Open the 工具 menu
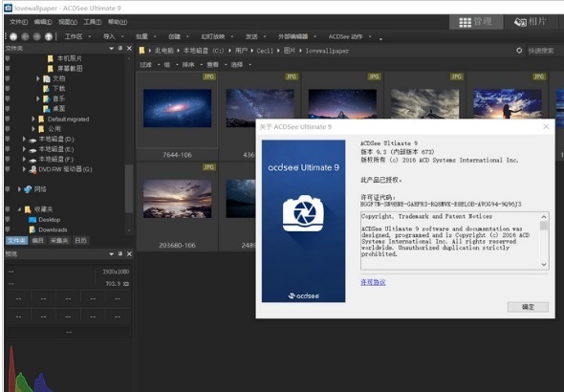 pos(93,22)
